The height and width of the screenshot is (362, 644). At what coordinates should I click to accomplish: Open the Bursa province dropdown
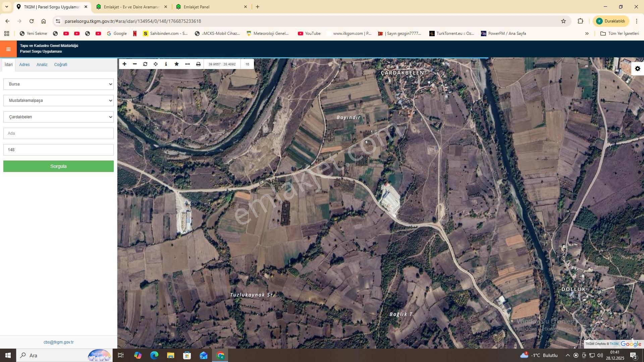[58, 84]
